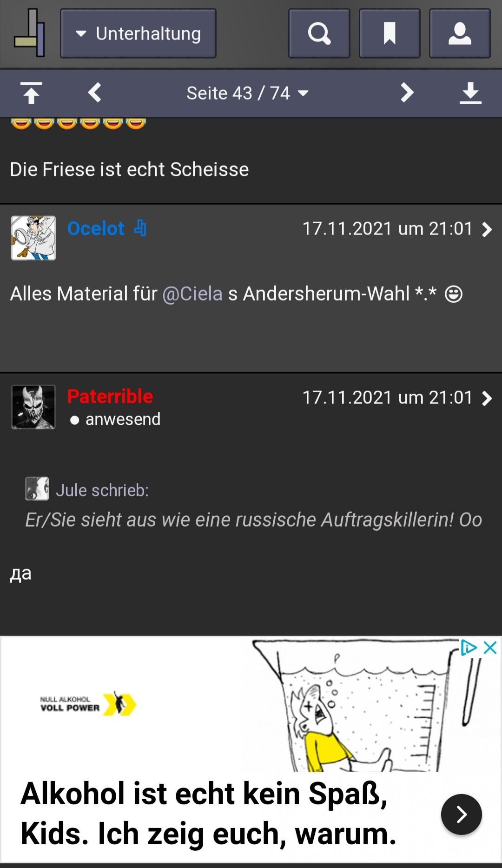Go to next page arrow
The image size is (502, 868).
[x=407, y=93]
